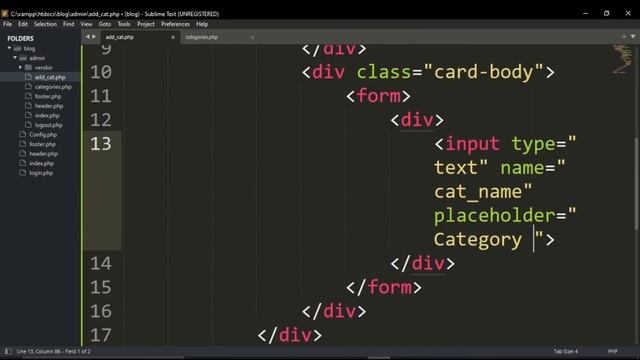Screen dimensions: 640x360
Task: Click the Line 13 column status text
Action: (x=53, y=351)
